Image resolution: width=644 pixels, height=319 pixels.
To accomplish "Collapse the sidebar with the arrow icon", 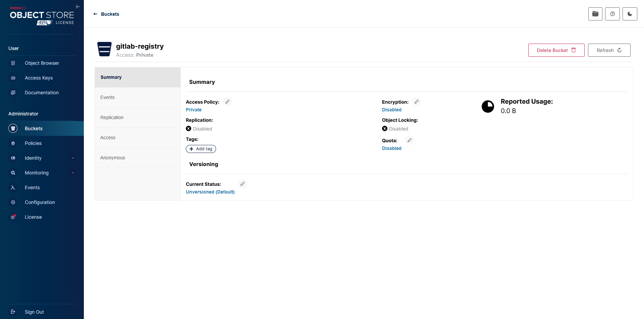I will click(78, 7).
